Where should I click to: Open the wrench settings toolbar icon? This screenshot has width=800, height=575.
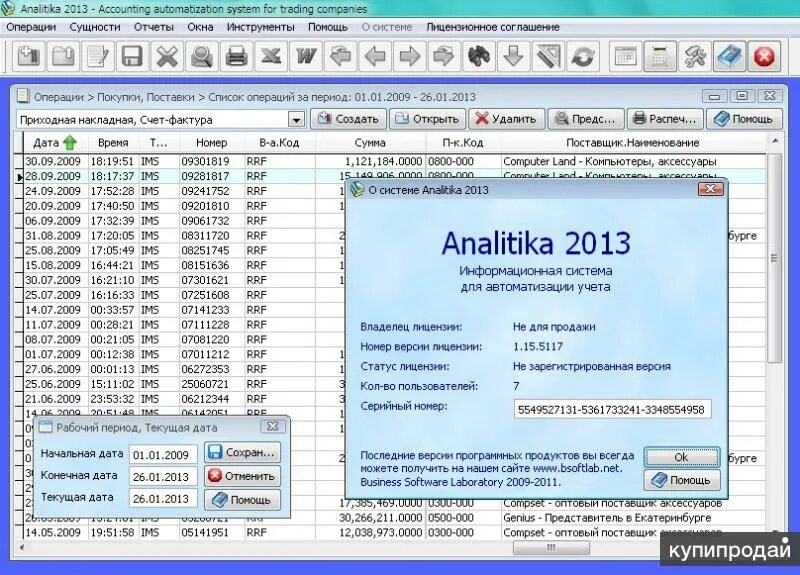(x=695, y=56)
